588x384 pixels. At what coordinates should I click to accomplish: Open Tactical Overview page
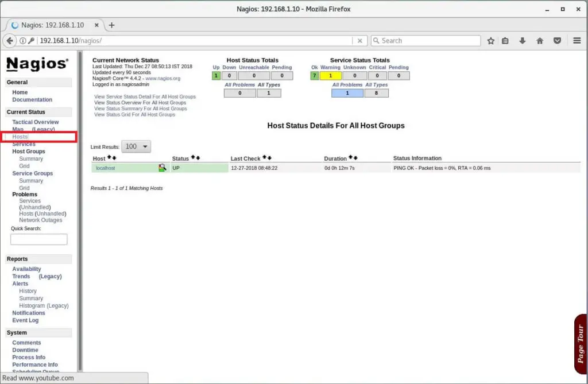35,122
